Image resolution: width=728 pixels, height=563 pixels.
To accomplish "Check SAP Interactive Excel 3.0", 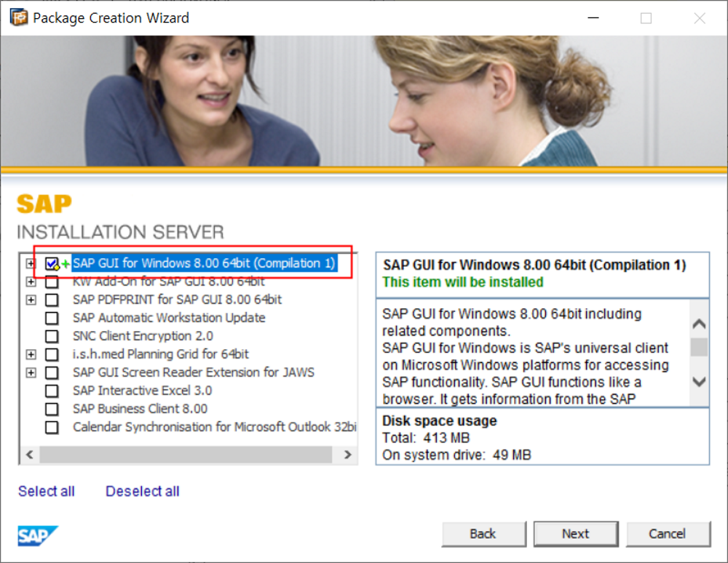I will [x=52, y=391].
